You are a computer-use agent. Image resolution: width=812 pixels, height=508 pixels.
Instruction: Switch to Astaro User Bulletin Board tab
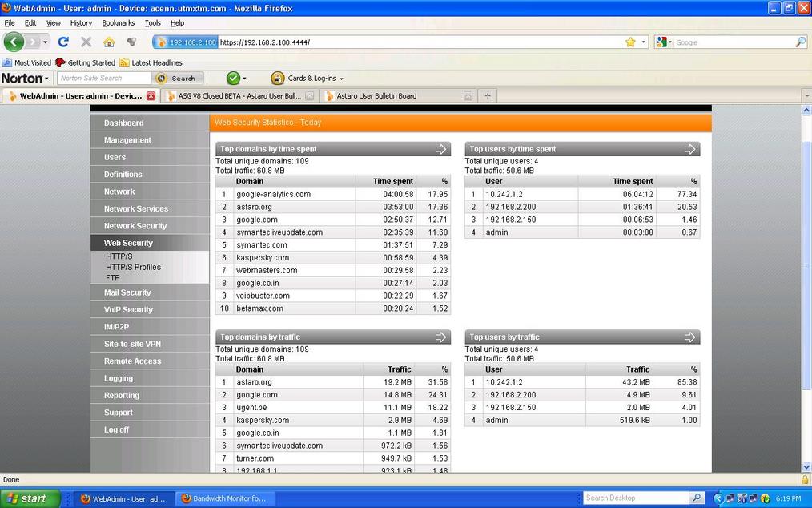(x=376, y=95)
